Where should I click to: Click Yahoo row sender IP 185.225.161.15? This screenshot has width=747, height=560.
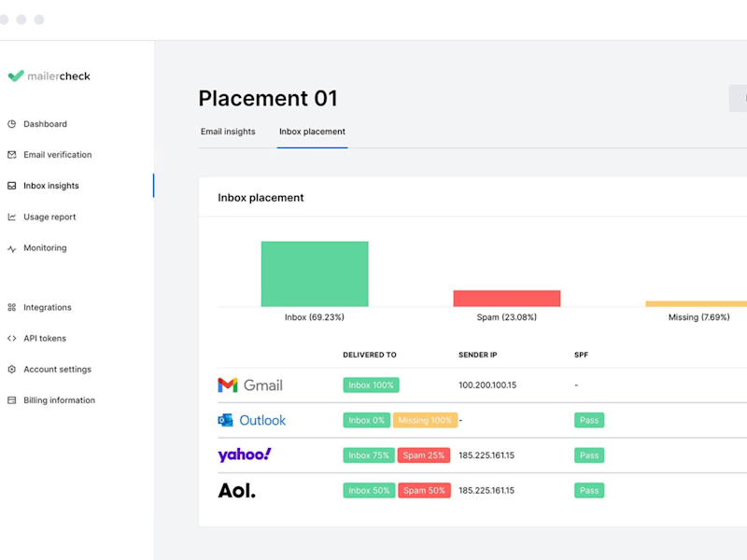[x=486, y=455]
